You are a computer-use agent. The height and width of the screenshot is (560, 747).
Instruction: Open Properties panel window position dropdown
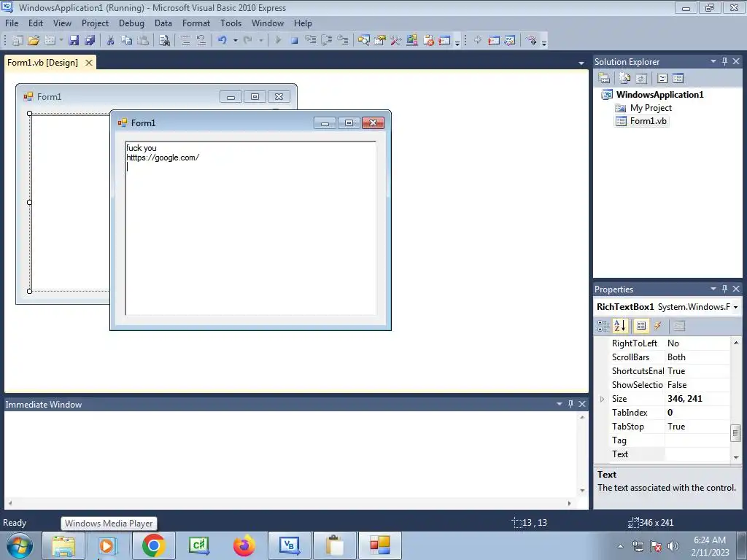point(713,289)
